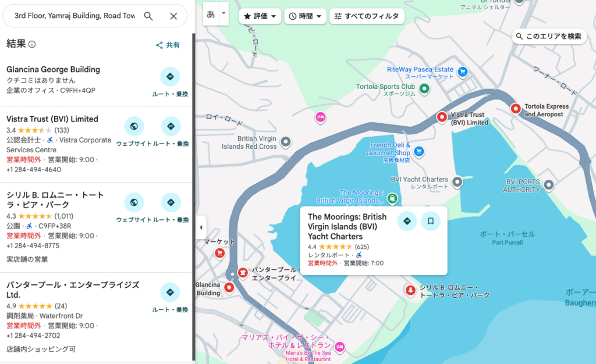Save The Moorings with bookmark icon
The width and height of the screenshot is (596, 364).
(x=431, y=221)
